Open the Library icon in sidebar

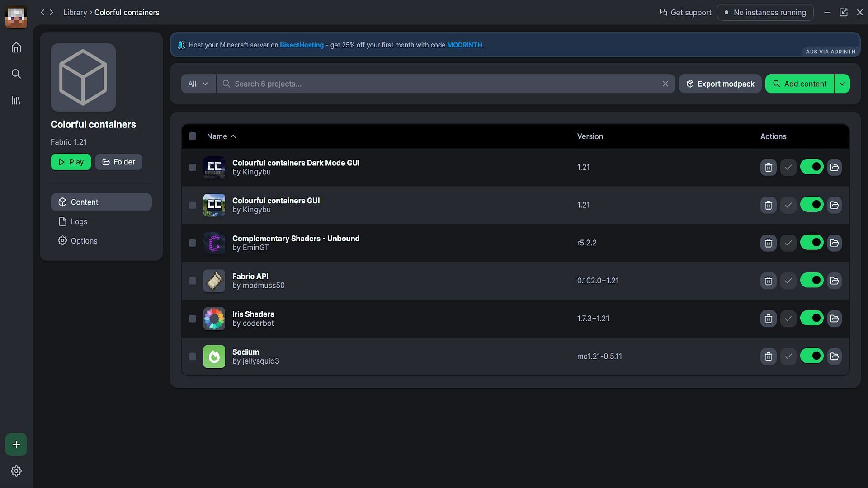point(16,100)
